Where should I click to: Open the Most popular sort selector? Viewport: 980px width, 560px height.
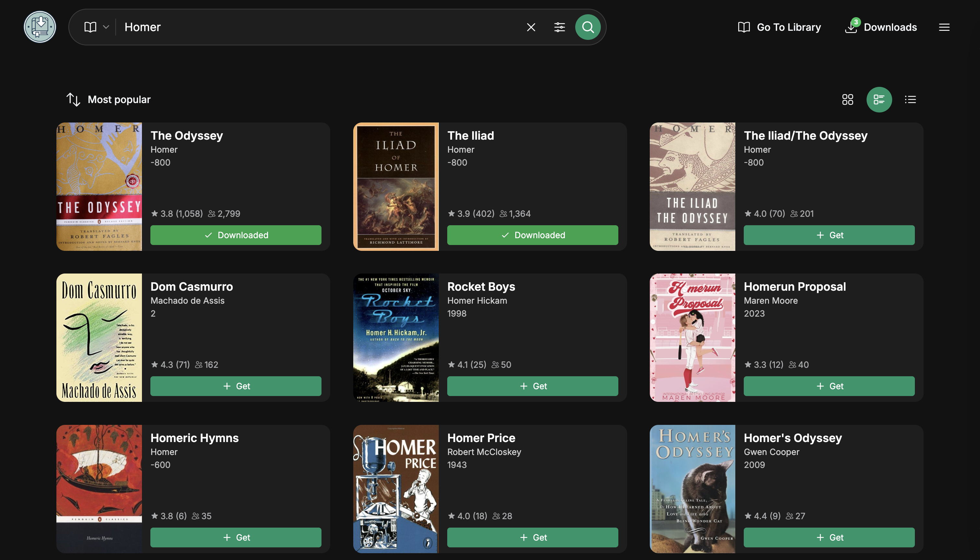click(x=119, y=99)
